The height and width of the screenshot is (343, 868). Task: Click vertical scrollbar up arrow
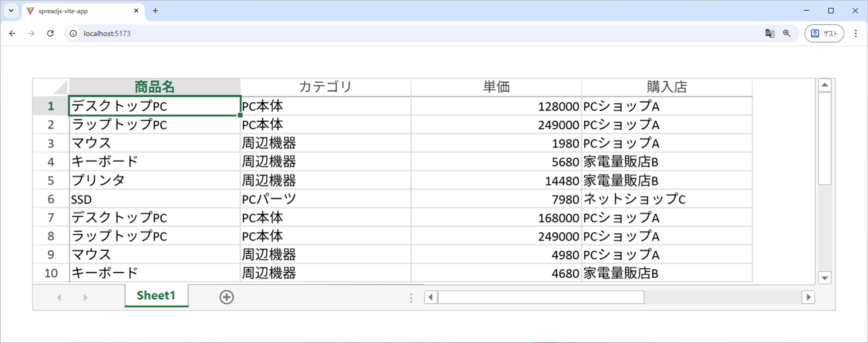click(x=825, y=85)
